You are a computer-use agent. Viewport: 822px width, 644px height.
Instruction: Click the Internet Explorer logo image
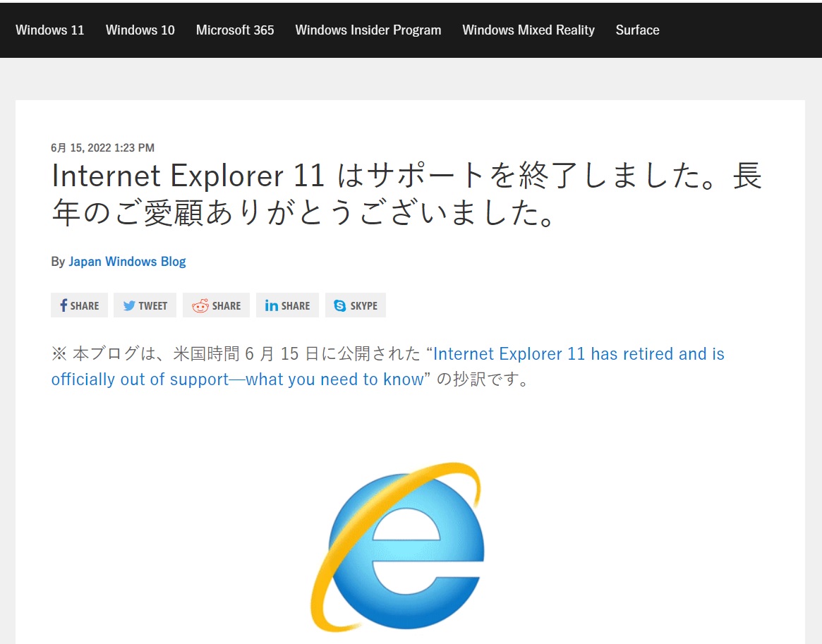click(398, 547)
